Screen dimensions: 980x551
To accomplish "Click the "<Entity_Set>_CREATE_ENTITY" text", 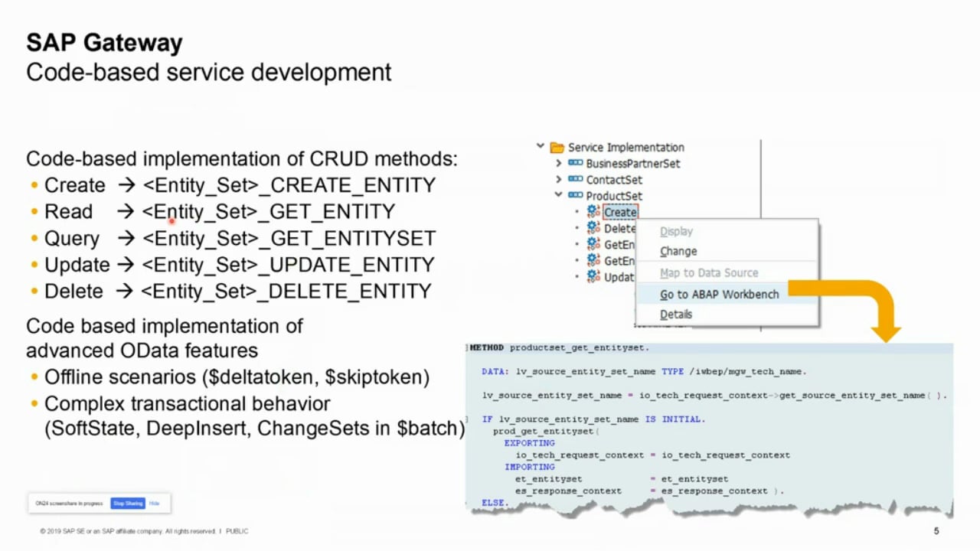I will coord(289,185).
